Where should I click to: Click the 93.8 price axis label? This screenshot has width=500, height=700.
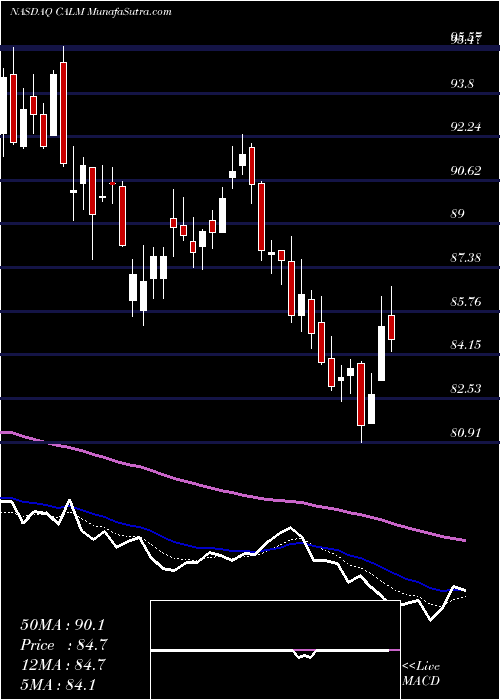[462, 83]
